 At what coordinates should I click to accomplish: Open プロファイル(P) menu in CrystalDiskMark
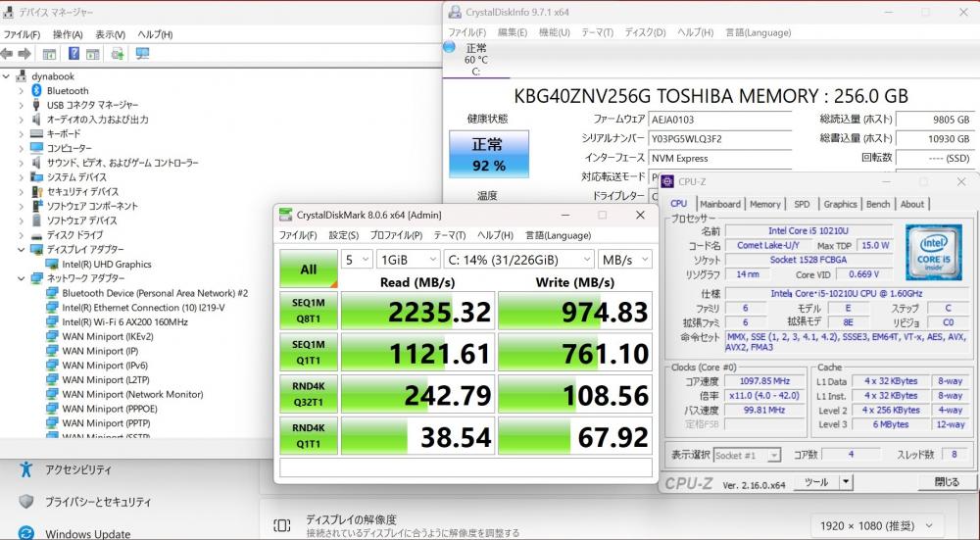396,235
